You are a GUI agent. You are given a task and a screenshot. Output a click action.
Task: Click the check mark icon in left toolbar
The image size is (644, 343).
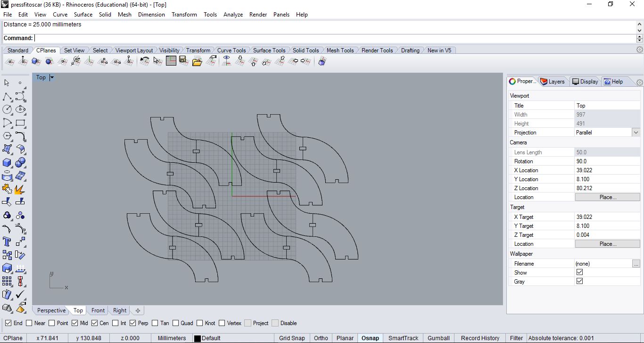tap(20, 295)
